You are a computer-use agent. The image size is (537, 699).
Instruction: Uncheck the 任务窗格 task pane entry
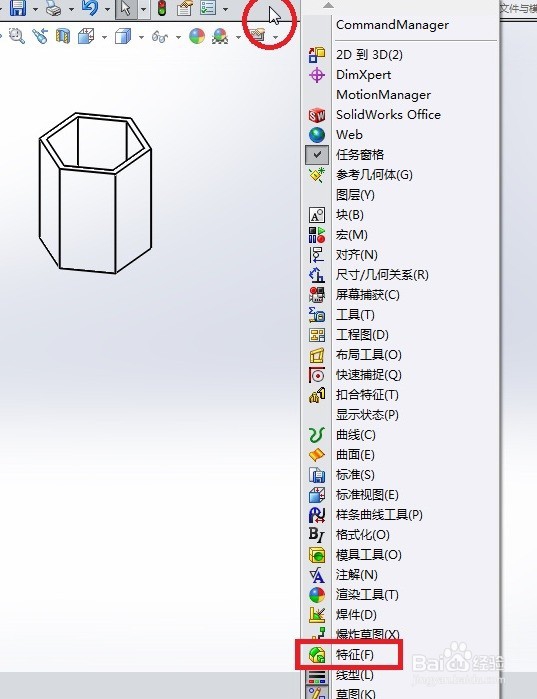pos(401,155)
